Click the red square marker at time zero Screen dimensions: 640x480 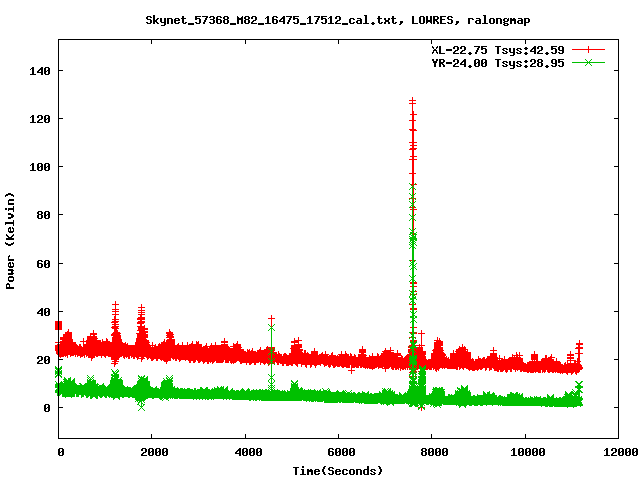58,325
